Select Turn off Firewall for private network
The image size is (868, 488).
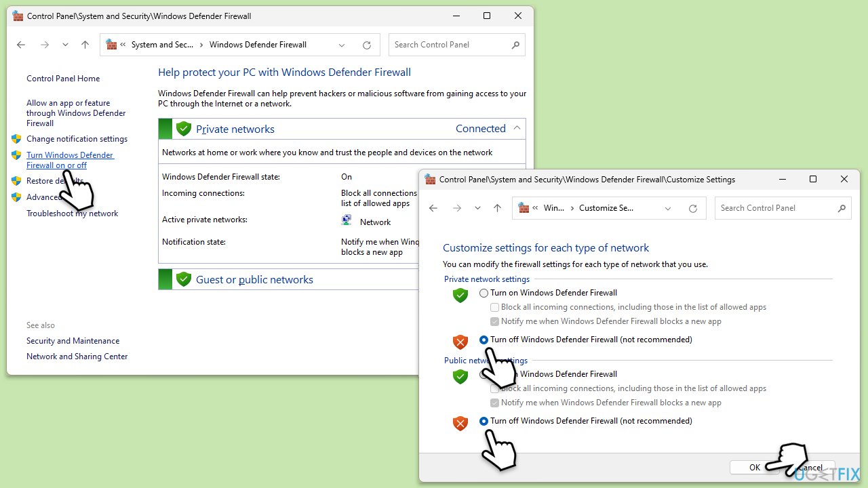click(x=484, y=340)
